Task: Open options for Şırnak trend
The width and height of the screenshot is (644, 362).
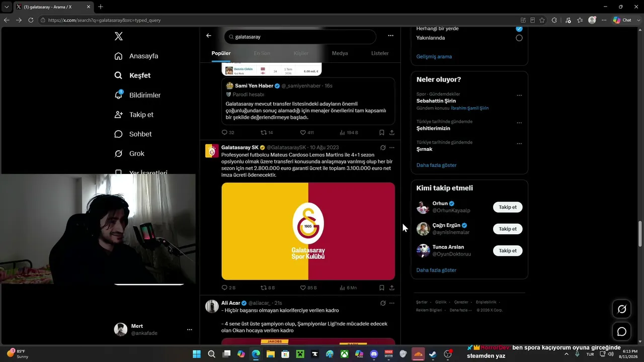Action: click(x=519, y=144)
